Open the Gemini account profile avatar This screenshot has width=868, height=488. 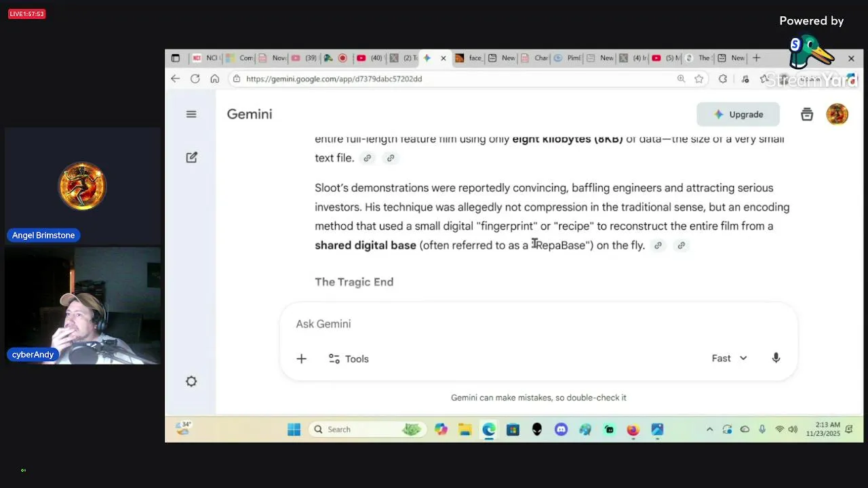837,115
